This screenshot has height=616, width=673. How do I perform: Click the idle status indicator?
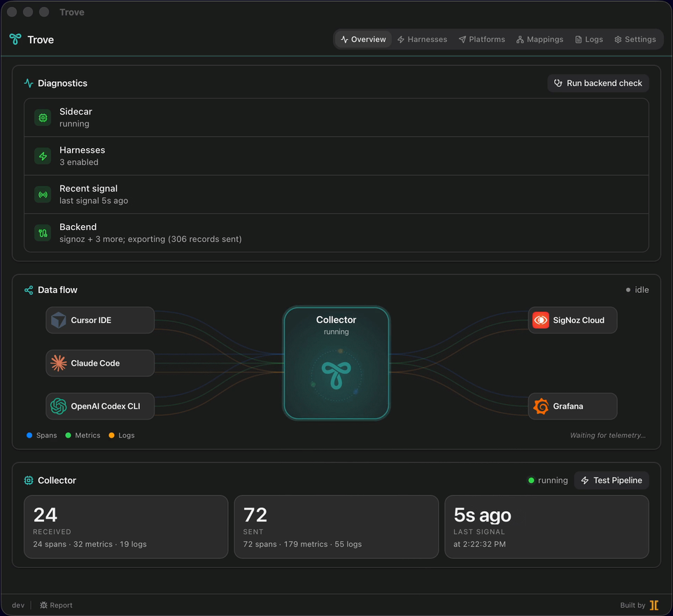(637, 290)
